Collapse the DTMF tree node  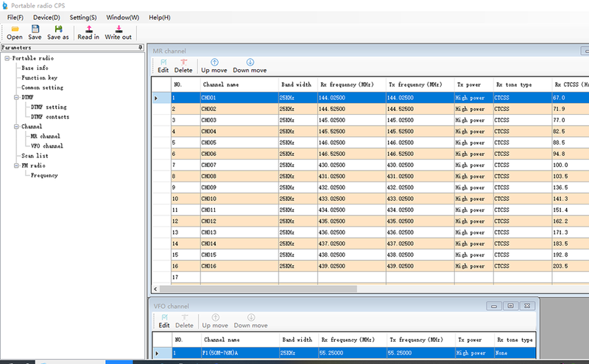point(16,97)
